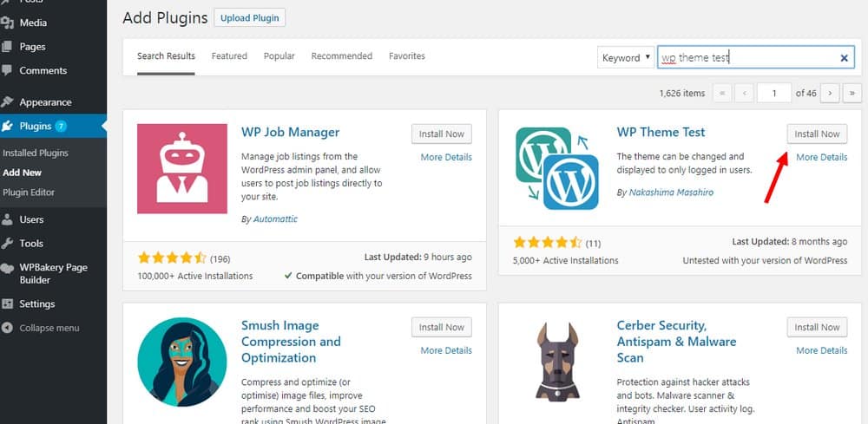
Task: Open Users in the sidebar menu
Action: (x=31, y=219)
